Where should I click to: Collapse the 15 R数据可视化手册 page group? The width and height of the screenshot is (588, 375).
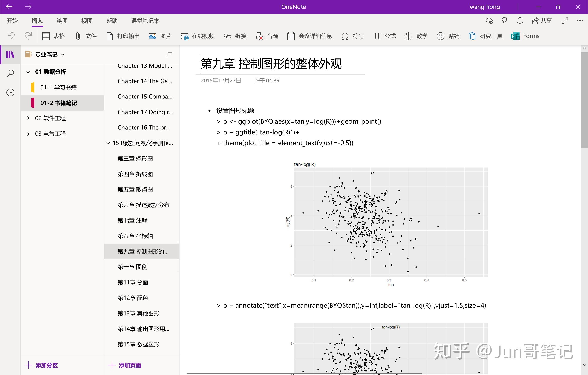pyautogui.click(x=108, y=143)
